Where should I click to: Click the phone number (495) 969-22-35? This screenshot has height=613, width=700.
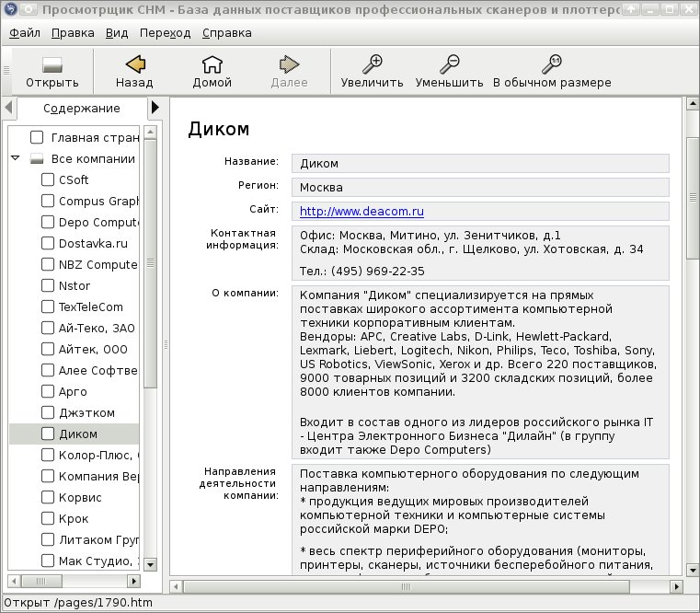click(x=378, y=272)
